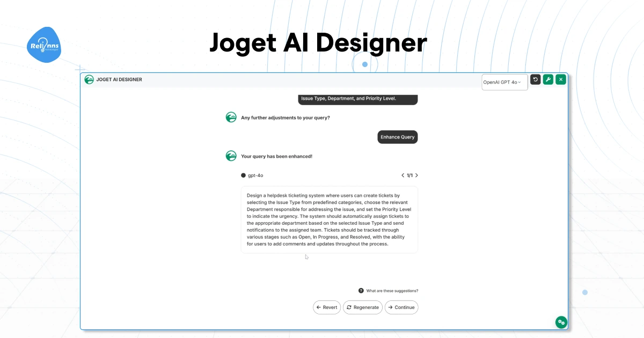Click the green gears icon at bottom right

click(561, 322)
